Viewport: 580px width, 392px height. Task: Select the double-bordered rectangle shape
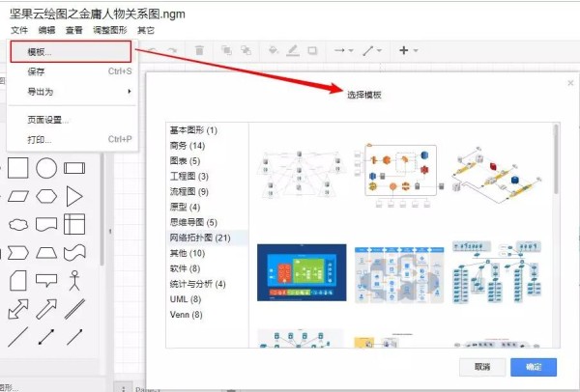click(x=74, y=168)
